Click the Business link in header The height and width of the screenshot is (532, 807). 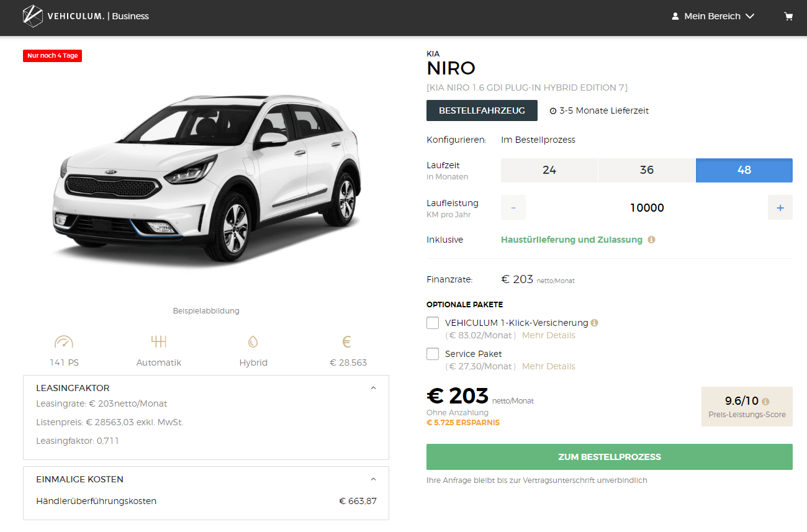(x=130, y=16)
